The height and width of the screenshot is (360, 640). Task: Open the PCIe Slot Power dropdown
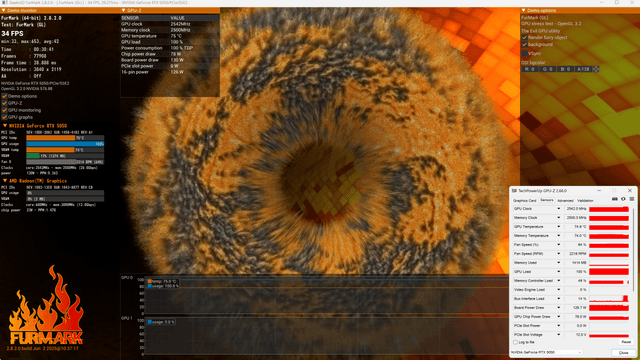(x=559, y=325)
